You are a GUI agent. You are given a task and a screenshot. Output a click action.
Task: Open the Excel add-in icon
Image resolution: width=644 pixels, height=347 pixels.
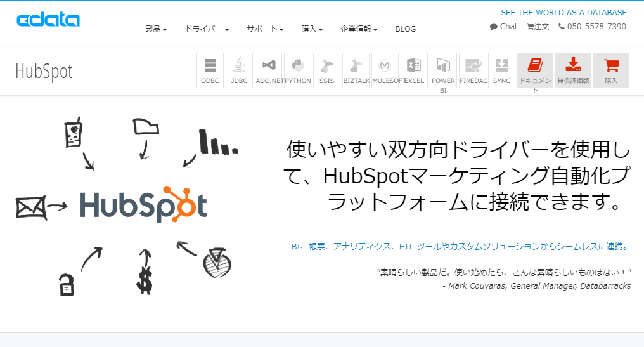(x=414, y=70)
